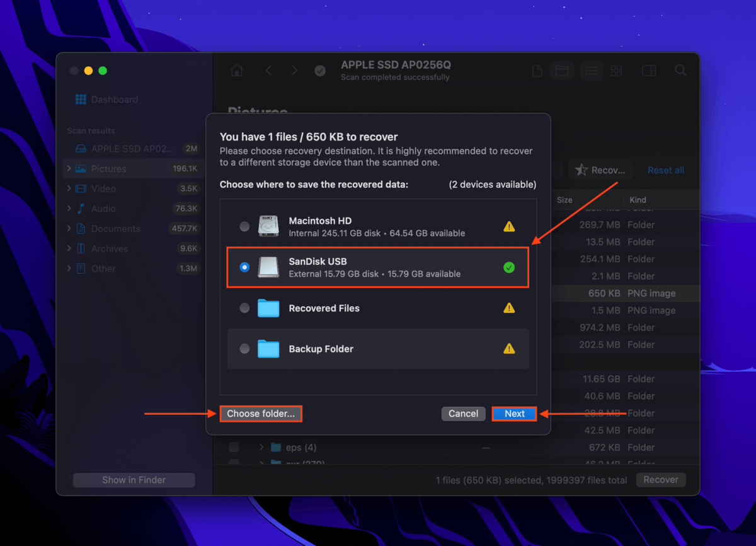Switch to file view icon
Viewport: 756px width, 546px height.
click(537, 71)
